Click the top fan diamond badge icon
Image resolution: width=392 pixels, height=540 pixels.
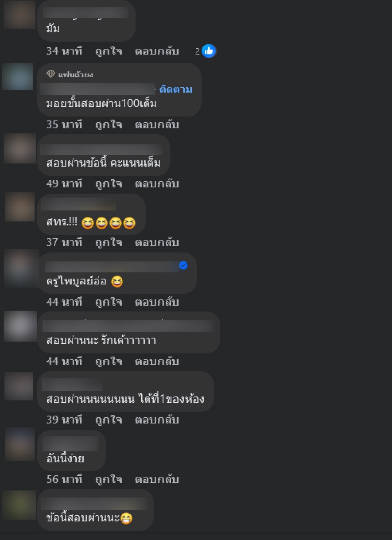click(51, 74)
